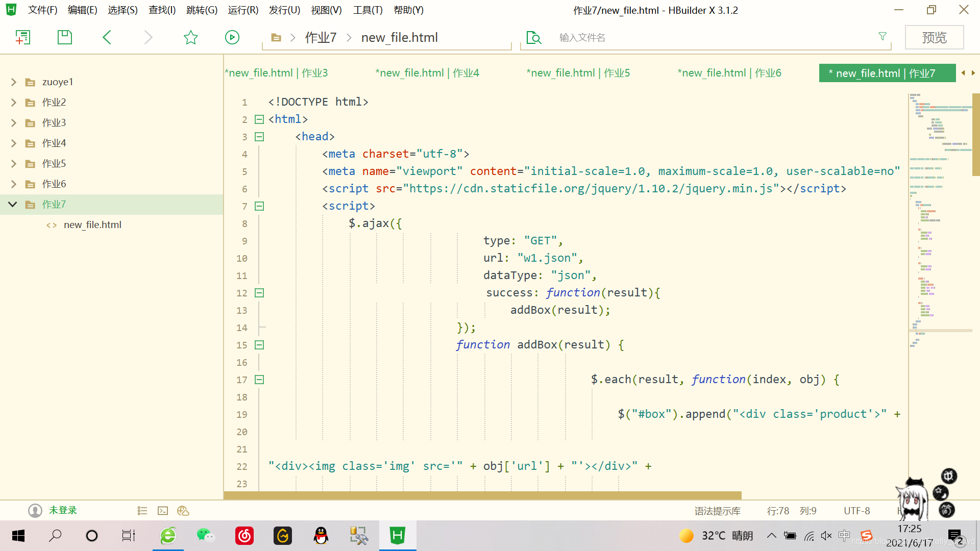
Task: Click the file name search field
Action: [x=715, y=37]
